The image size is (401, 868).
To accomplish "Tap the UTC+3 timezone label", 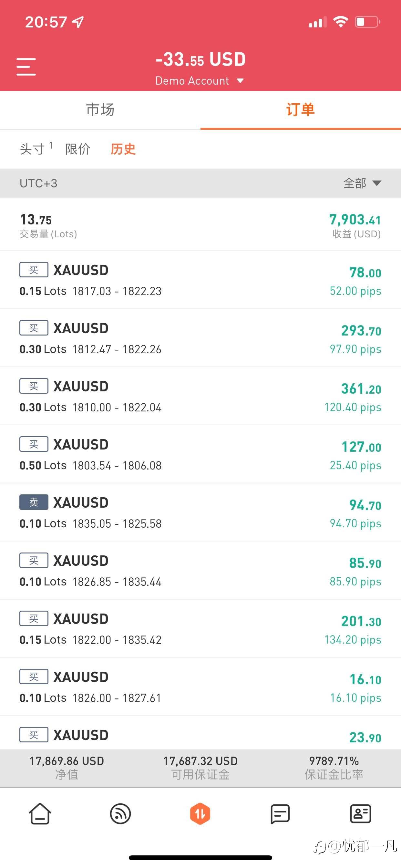I will 38,183.
